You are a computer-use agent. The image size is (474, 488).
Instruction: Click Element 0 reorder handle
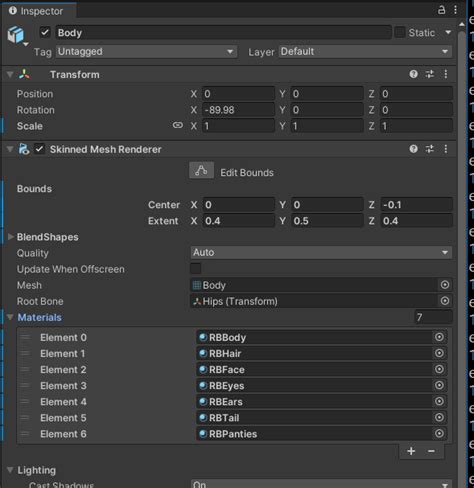[x=25, y=337]
